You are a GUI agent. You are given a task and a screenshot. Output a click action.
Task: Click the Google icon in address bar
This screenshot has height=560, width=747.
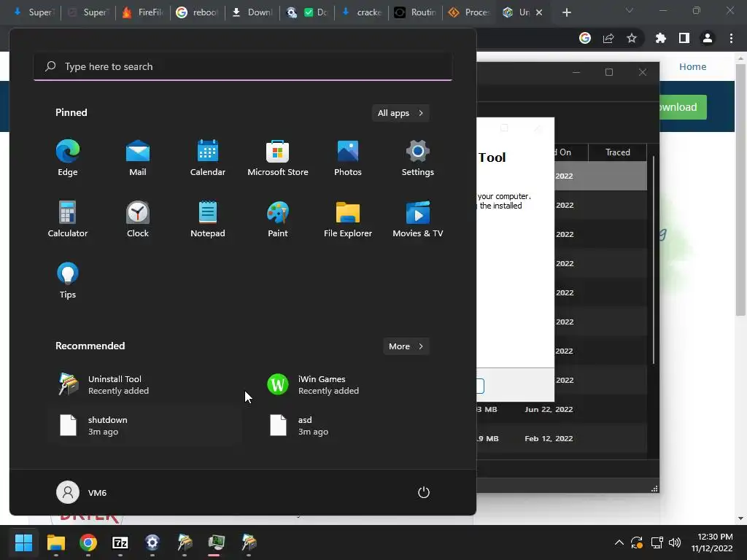(585, 38)
